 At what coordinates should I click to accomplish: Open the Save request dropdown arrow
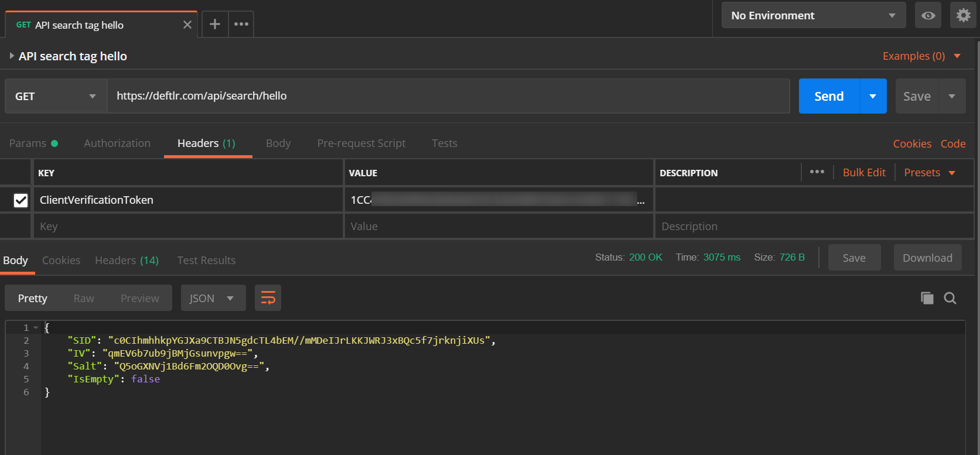tap(952, 96)
